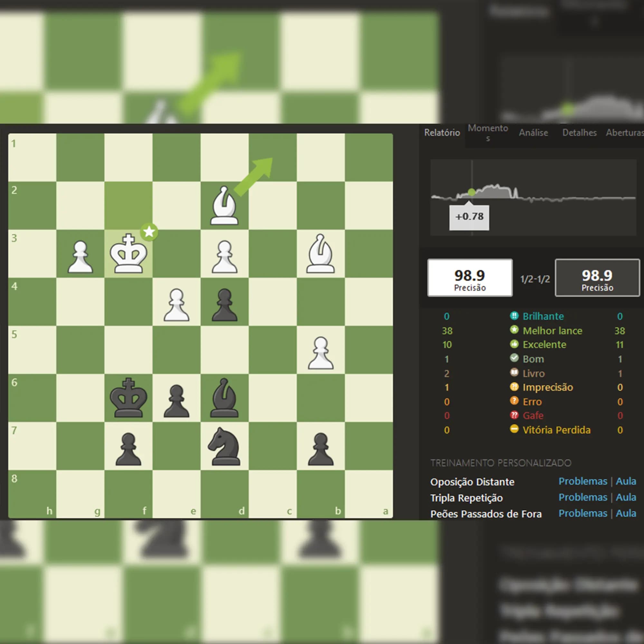Click the 1/2-1/2 game result
The image size is (644, 644).
[x=535, y=279]
